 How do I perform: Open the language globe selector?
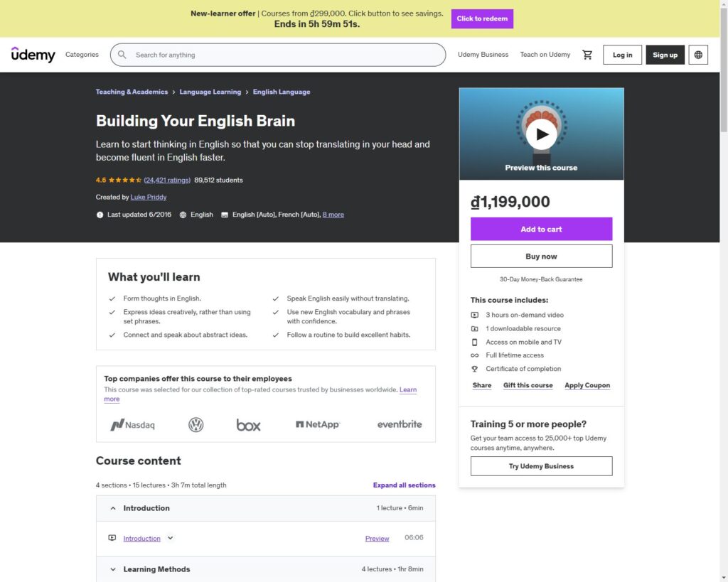[698, 55]
